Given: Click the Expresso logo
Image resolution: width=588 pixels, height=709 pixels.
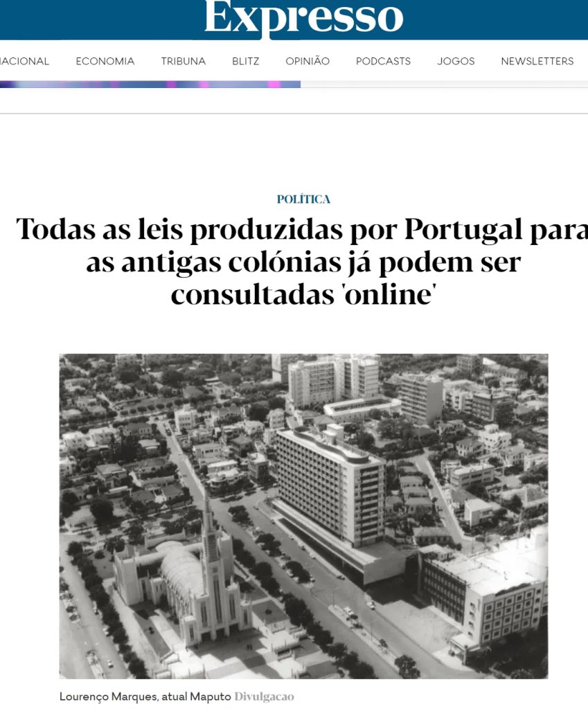Looking at the screenshot, I should (303, 19).
